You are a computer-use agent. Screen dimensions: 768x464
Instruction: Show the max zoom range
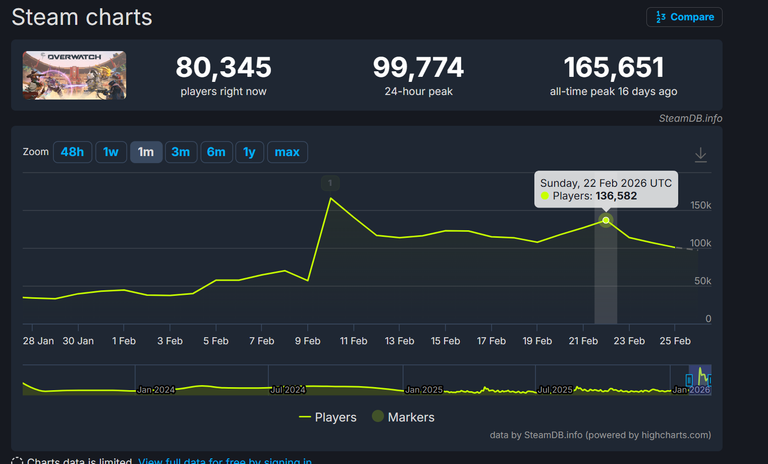[287, 152]
